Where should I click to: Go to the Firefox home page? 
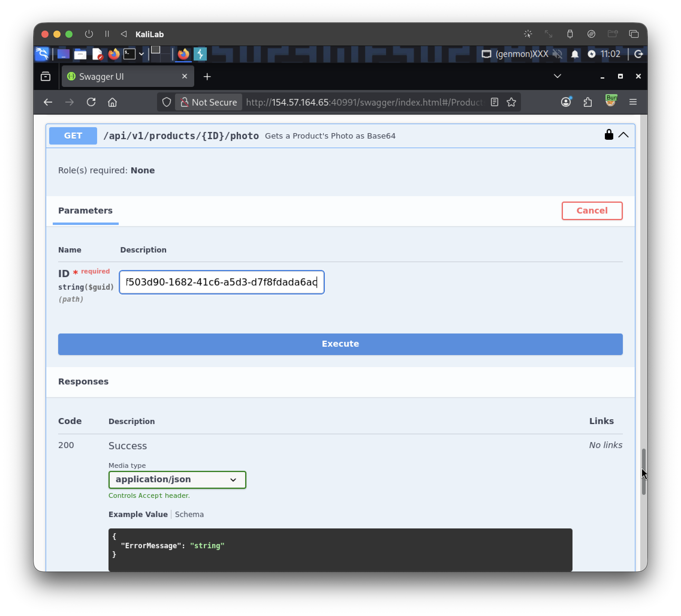coord(112,102)
